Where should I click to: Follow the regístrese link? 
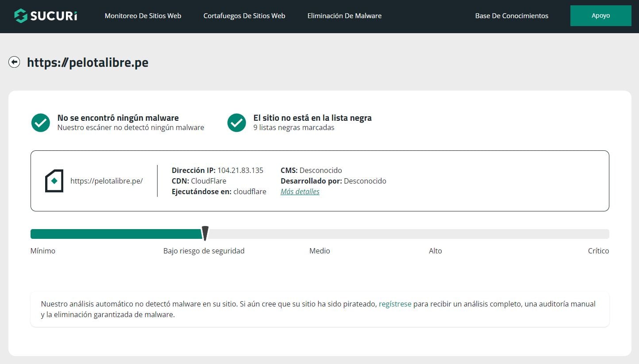point(395,304)
